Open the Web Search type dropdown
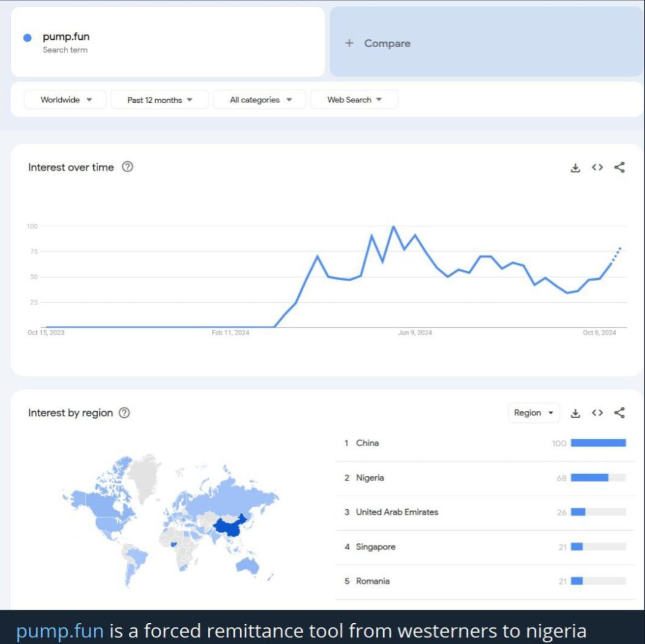The width and height of the screenshot is (645, 644). [354, 100]
